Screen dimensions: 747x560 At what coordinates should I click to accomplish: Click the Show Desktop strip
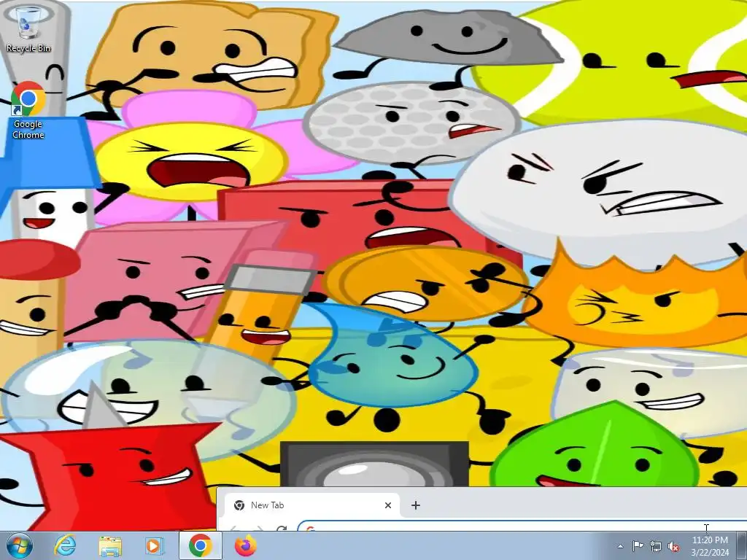coord(742,545)
